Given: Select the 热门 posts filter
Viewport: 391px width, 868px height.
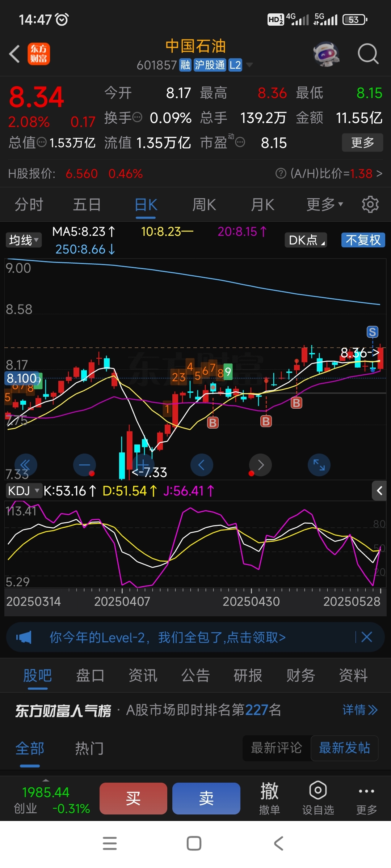Looking at the screenshot, I should click(89, 748).
